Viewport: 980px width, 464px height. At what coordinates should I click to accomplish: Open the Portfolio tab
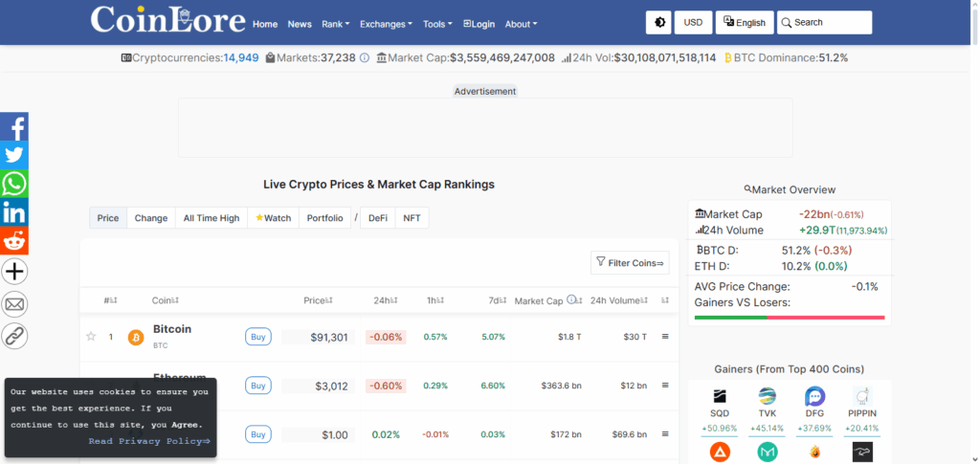325,218
